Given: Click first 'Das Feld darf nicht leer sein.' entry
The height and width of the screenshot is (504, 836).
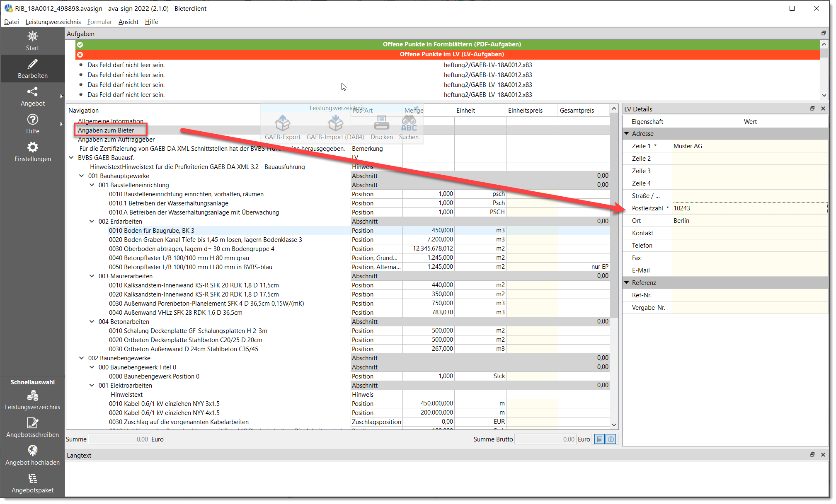Looking at the screenshot, I should pyautogui.click(x=126, y=65).
